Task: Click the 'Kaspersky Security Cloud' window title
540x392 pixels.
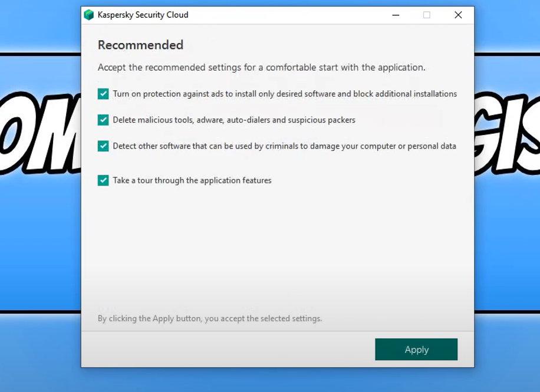Action: click(x=143, y=15)
